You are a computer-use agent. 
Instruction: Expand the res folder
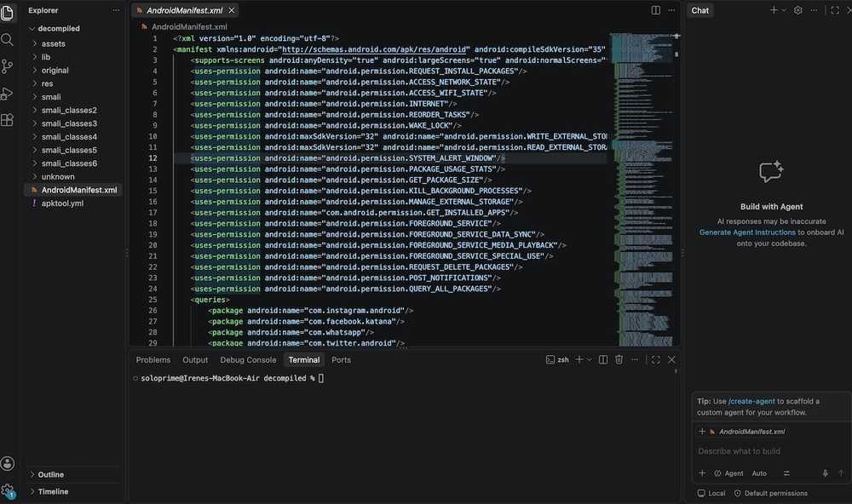tap(47, 83)
